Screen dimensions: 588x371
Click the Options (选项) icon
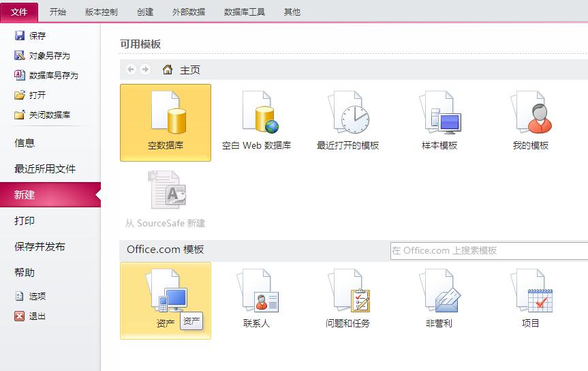(x=20, y=296)
